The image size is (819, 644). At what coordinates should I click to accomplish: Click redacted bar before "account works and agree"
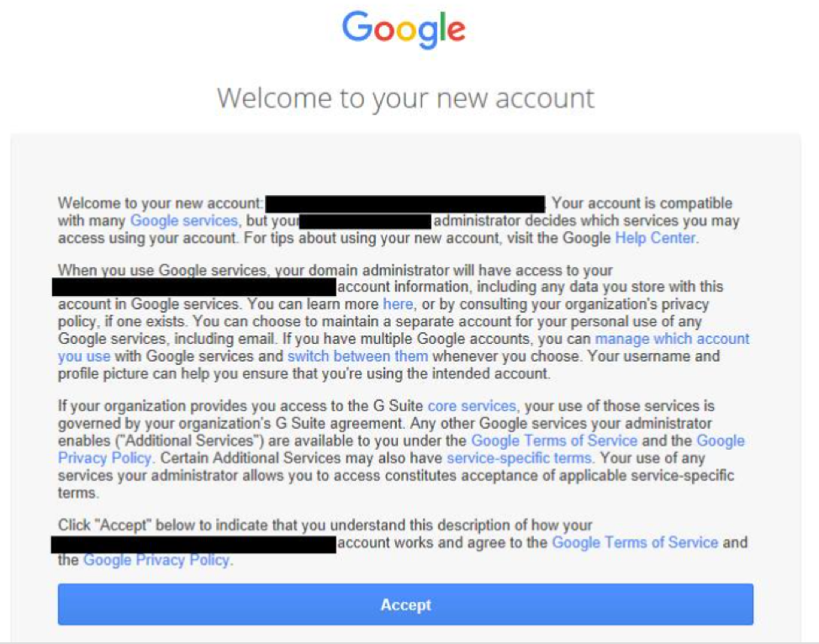pyautogui.click(x=193, y=545)
